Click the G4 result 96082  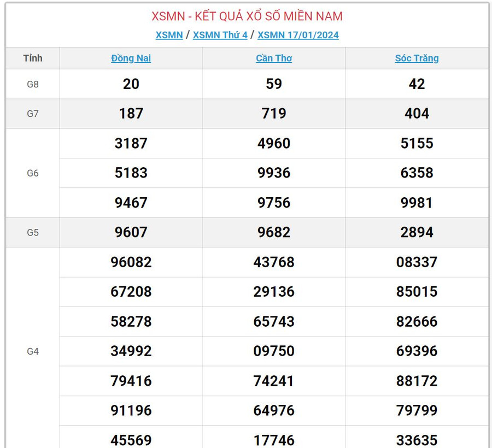(x=131, y=262)
